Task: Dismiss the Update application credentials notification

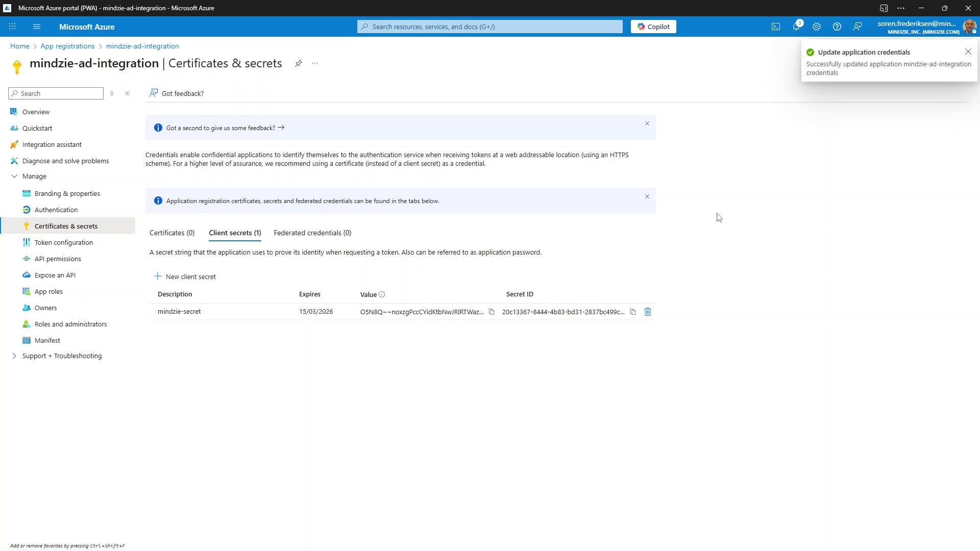Action: point(968,52)
